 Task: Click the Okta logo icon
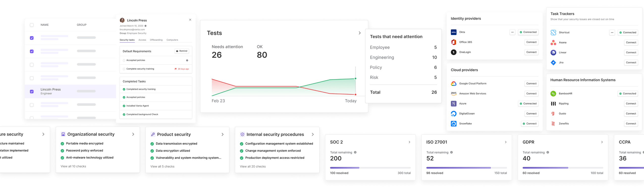point(454,32)
